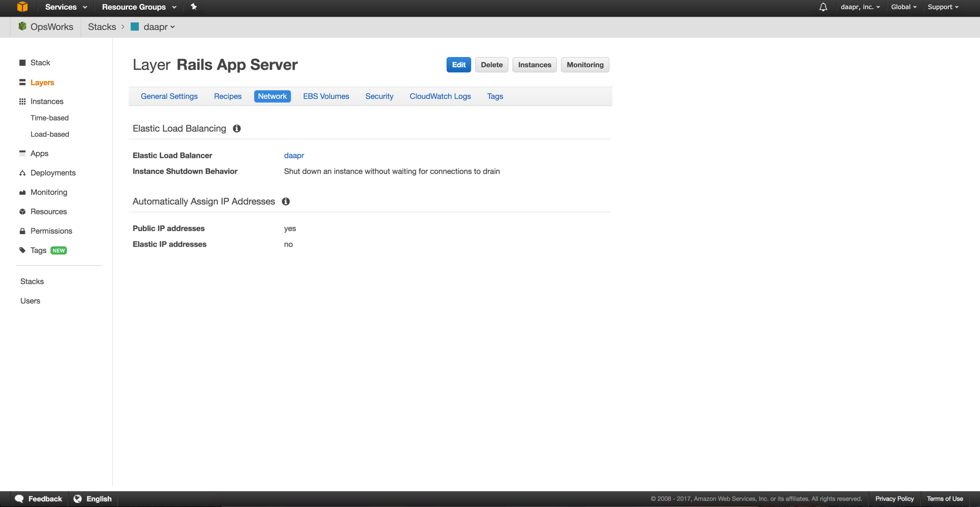Click the Instances button for this layer
Screen dimensions: 980x507
[x=534, y=65]
